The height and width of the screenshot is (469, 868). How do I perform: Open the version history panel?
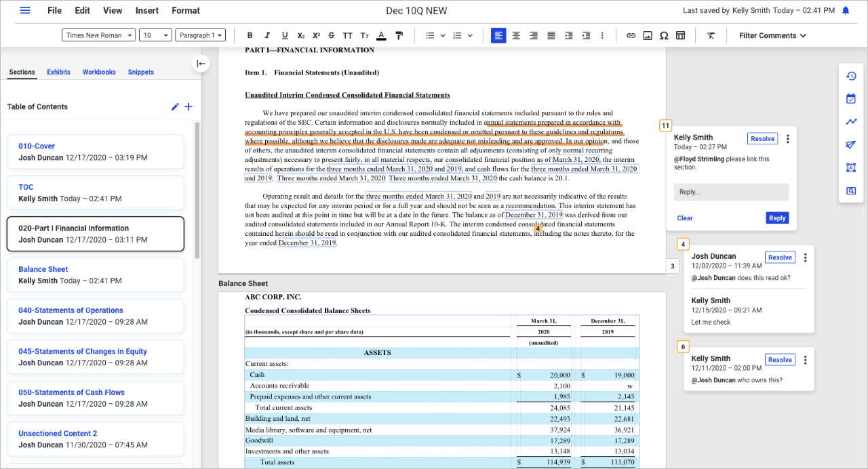(851, 76)
